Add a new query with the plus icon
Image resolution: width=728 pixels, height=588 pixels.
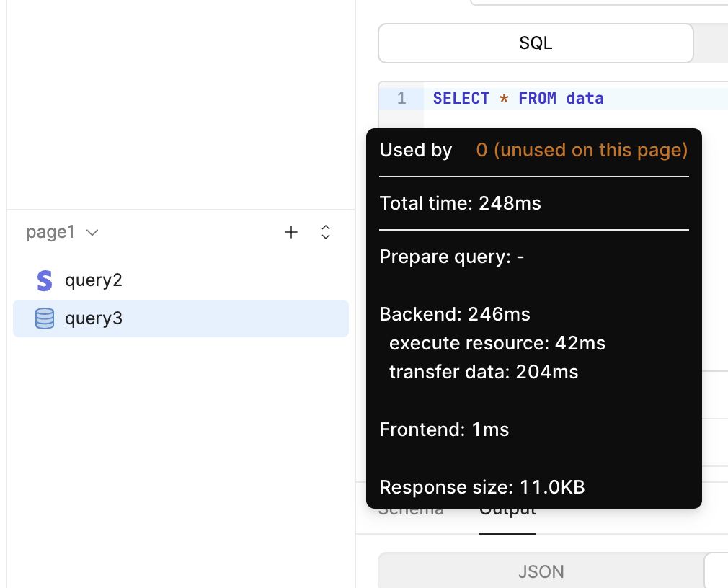tap(291, 232)
